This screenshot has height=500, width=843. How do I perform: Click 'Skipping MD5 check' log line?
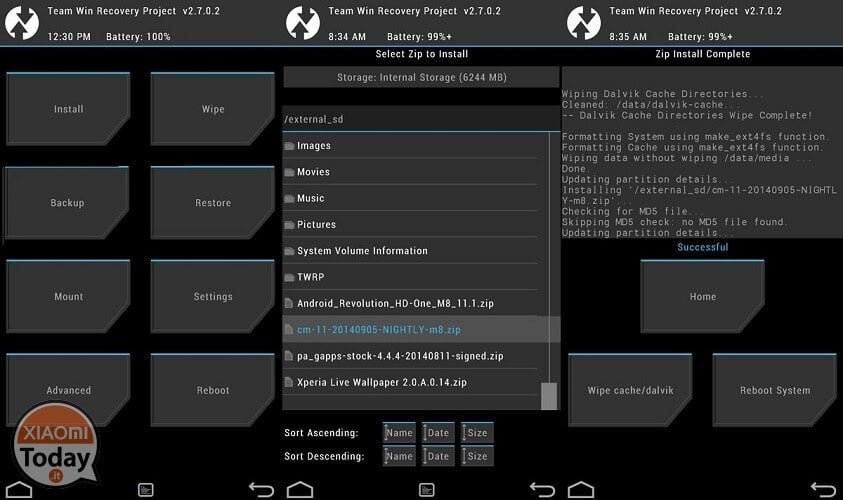click(674, 222)
